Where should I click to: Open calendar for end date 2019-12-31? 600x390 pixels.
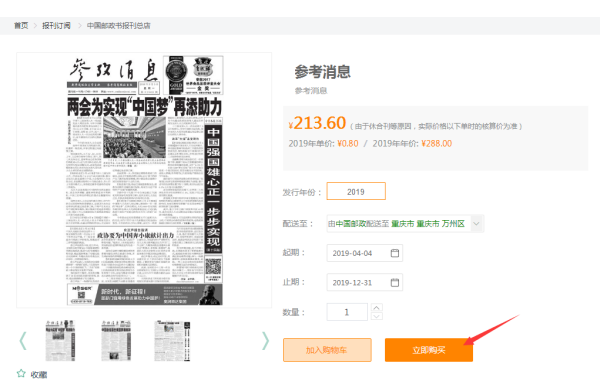(395, 282)
